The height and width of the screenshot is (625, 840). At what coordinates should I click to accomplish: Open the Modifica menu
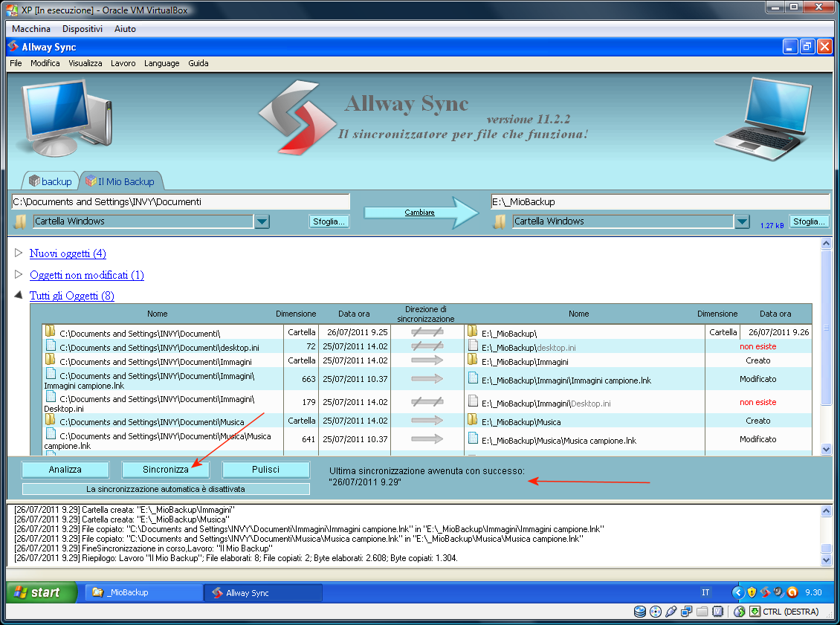tap(45, 63)
